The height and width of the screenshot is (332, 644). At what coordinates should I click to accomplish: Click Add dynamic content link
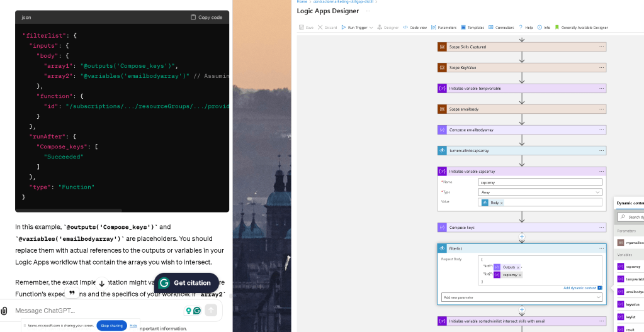[580, 288]
